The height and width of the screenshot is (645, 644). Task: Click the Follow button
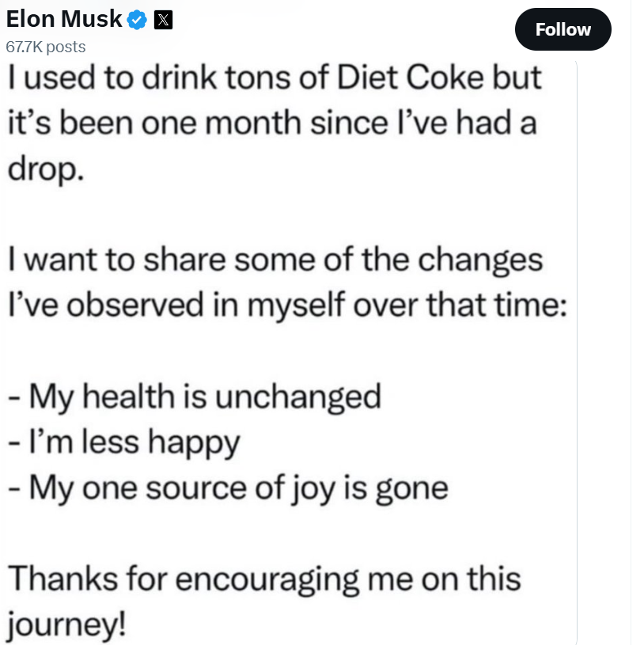(563, 29)
